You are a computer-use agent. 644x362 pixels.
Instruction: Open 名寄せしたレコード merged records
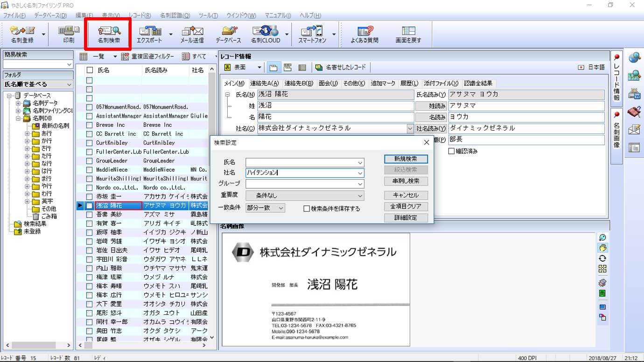point(341,67)
